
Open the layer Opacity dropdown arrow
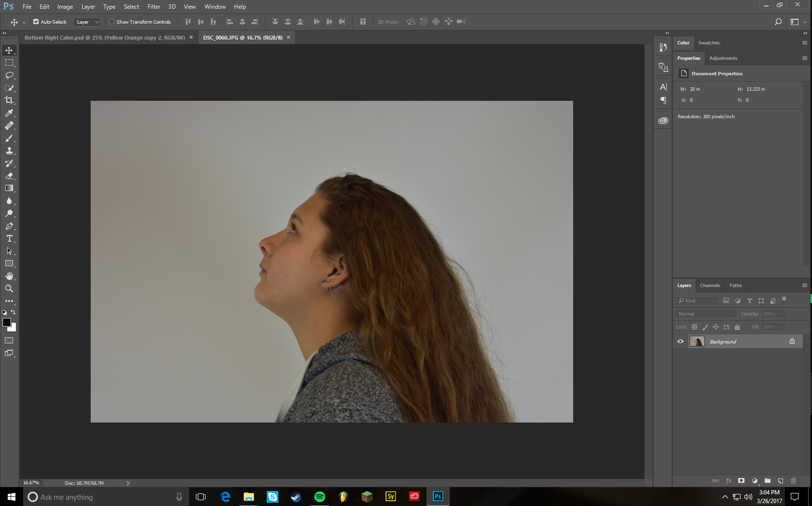[x=782, y=314]
